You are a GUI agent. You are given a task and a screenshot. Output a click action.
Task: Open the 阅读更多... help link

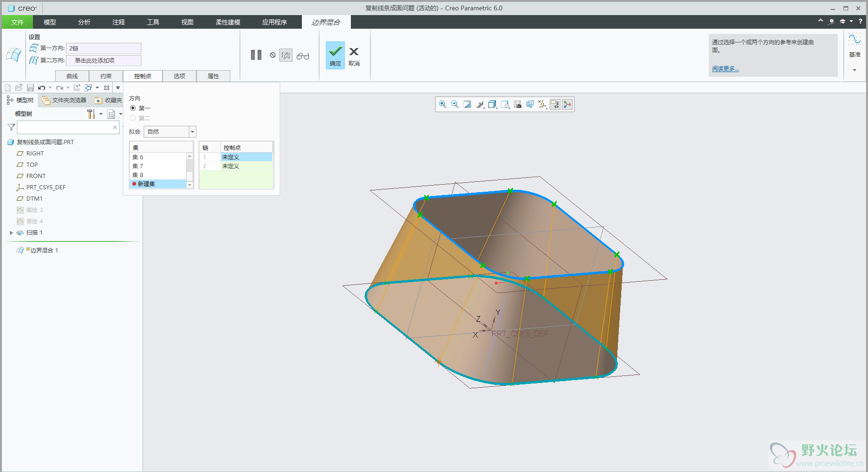tap(725, 69)
